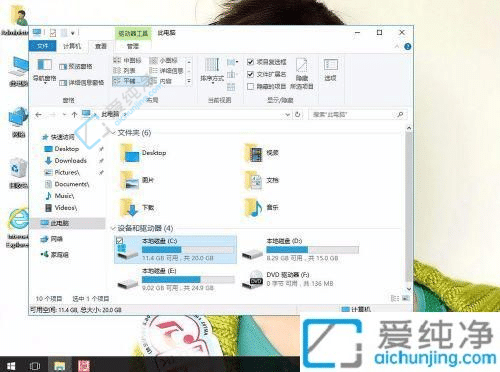Select the 文档 Documents folder
This screenshot has width=500, height=372.
pyautogui.click(x=262, y=180)
